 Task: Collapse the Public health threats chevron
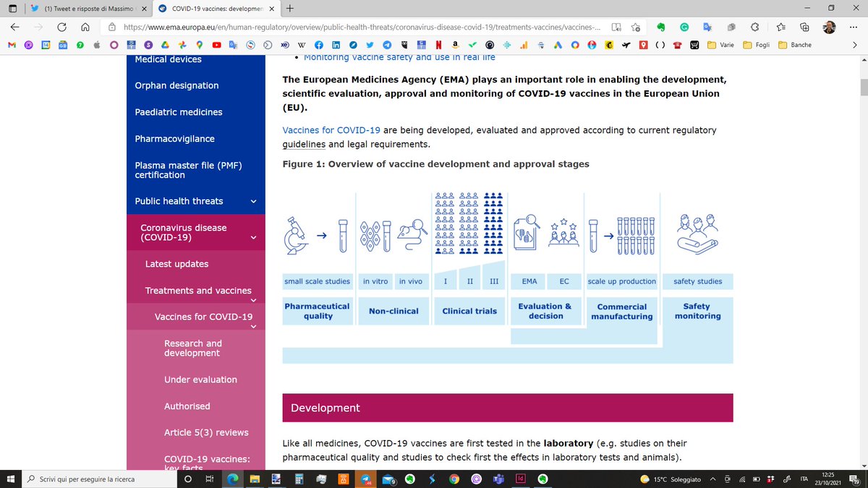[x=253, y=202]
